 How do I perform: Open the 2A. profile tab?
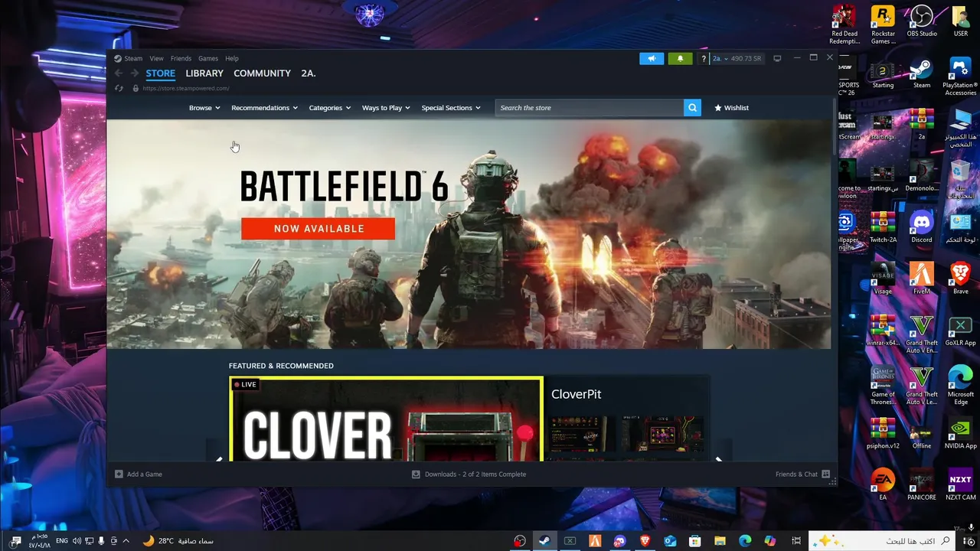(x=308, y=73)
